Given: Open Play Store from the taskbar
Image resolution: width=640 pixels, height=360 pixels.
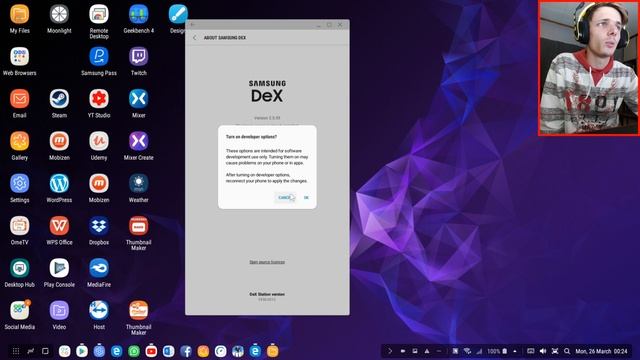Looking at the screenshot, I should (82, 351).
